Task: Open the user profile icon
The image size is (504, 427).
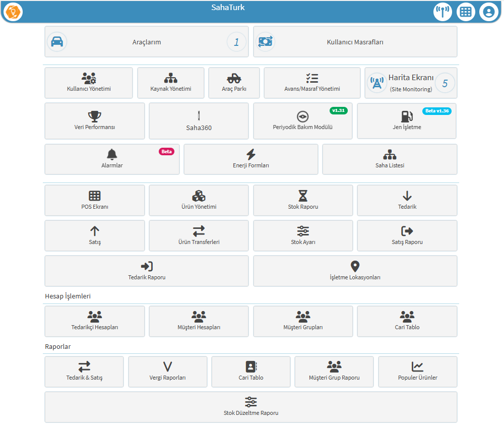Action: [488, 12]
